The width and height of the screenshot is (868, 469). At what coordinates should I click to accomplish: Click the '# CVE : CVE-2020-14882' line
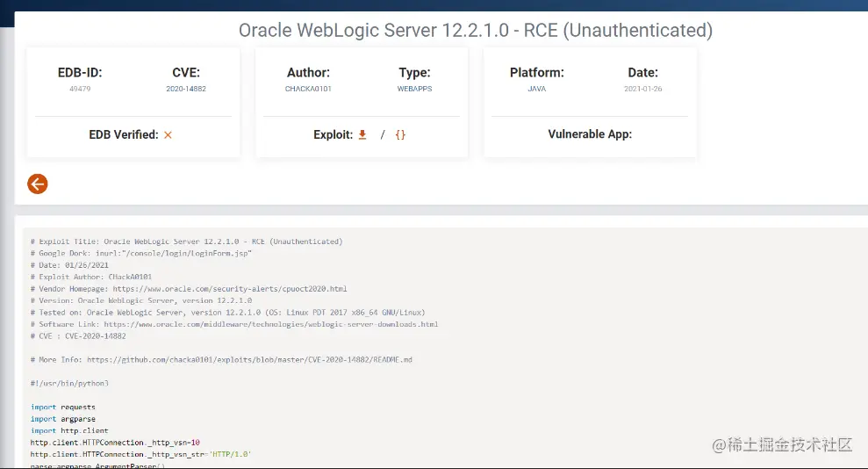coord(78,336)
